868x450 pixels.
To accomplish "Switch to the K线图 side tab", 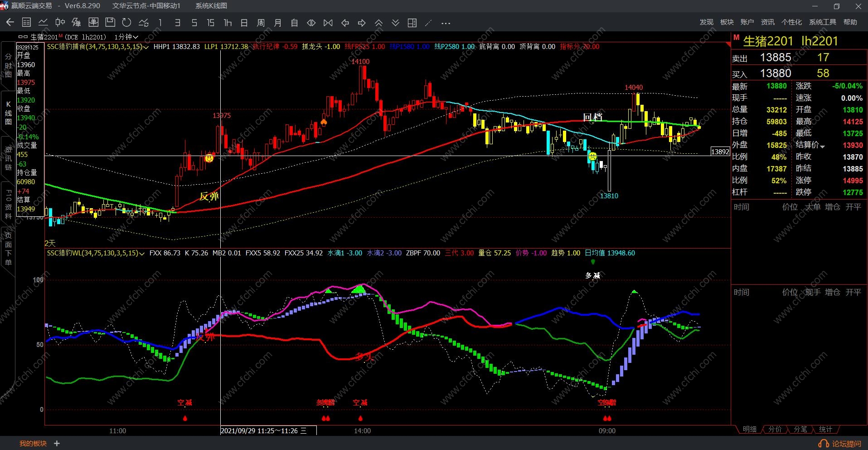I will point(8,113).
